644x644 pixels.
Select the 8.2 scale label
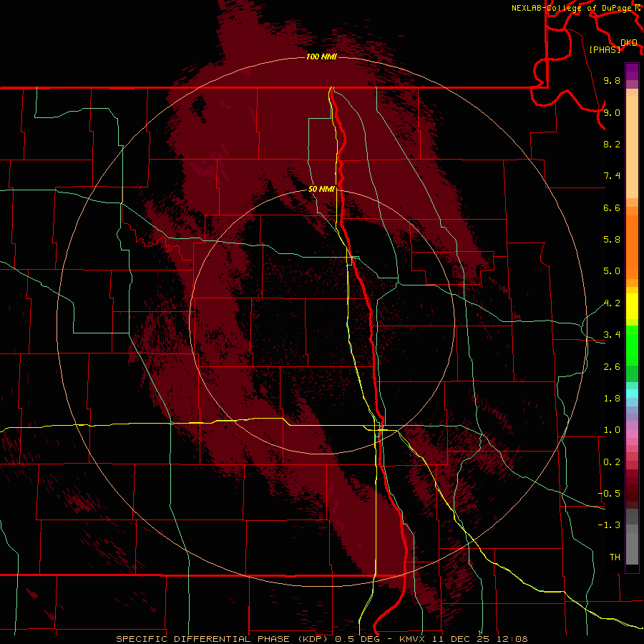[612, 144]
